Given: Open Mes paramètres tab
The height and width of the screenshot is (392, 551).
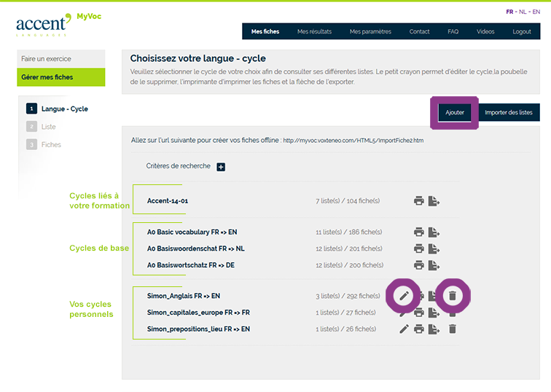Looking at the screenshot, I should 370,31.
